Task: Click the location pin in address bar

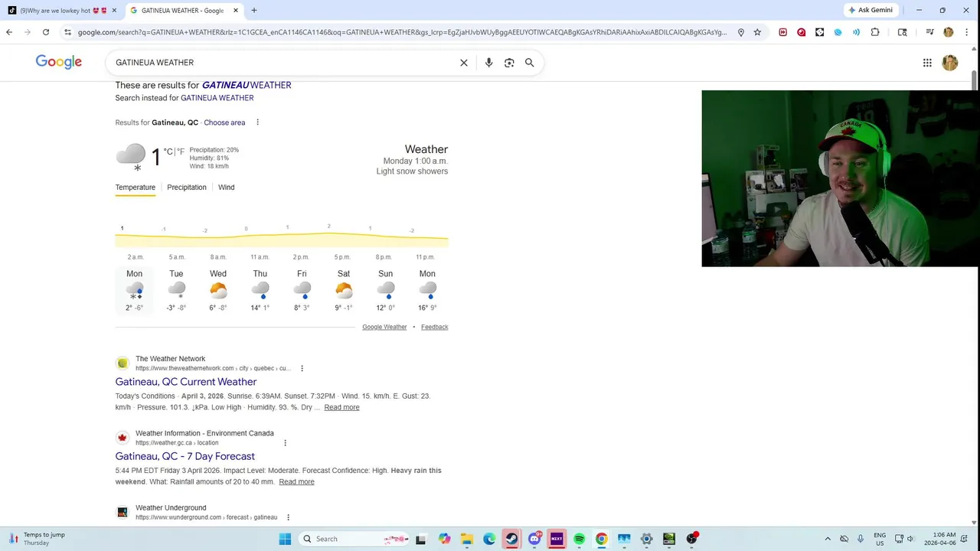Action: point(740,32)
